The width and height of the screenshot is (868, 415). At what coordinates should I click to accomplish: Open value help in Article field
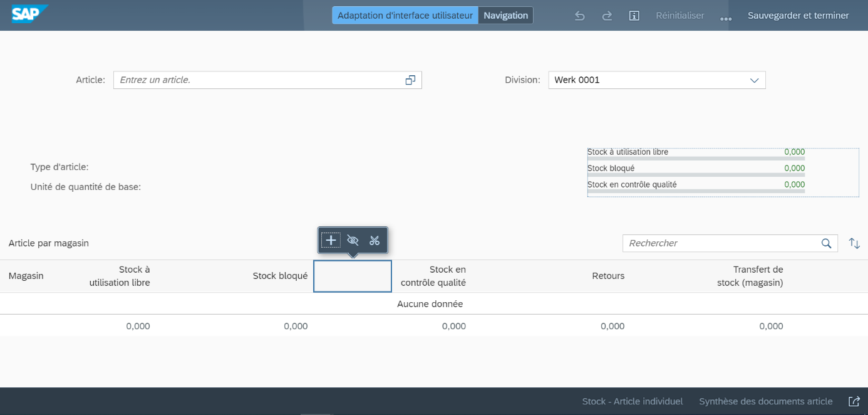tap(410, 80)
